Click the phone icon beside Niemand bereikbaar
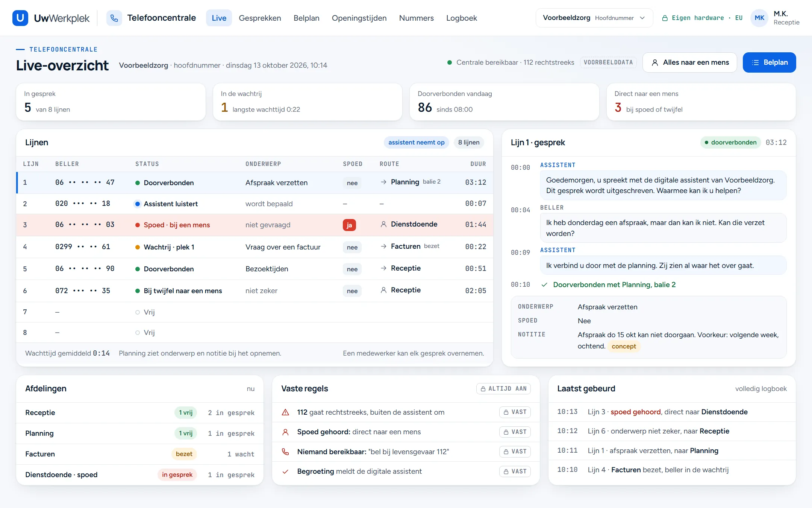Screen dimensions: 812x508 point(285,452)
